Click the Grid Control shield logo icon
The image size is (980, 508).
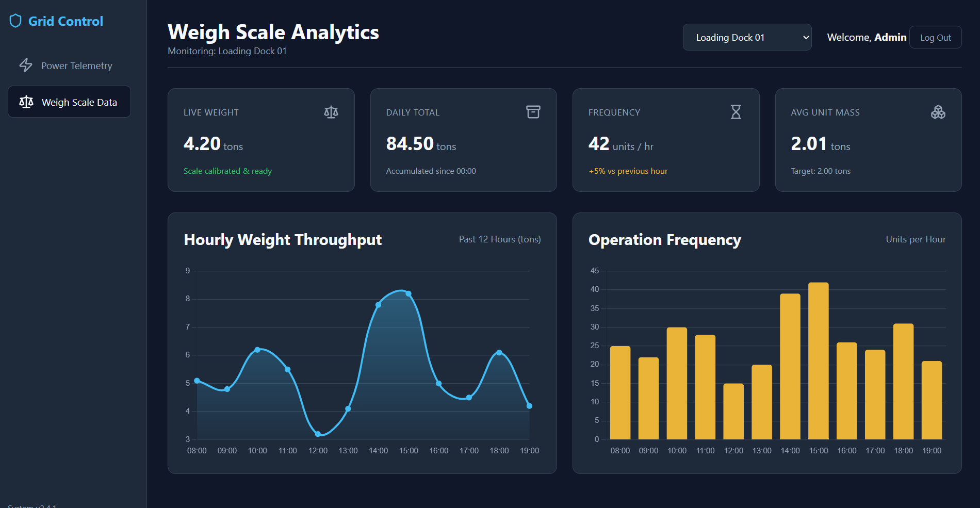[15, 21]
